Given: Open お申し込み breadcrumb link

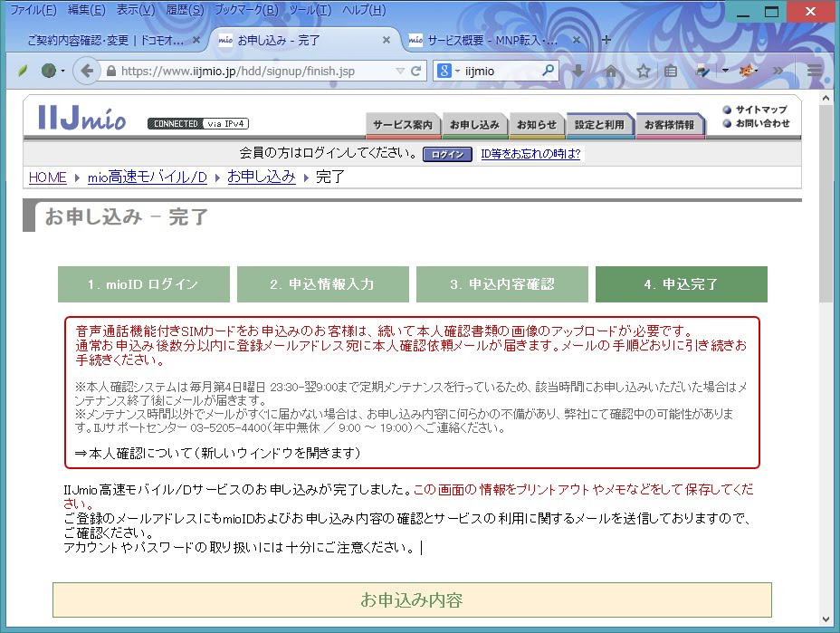Looking at the screenshot, I should tap(262, 177).
